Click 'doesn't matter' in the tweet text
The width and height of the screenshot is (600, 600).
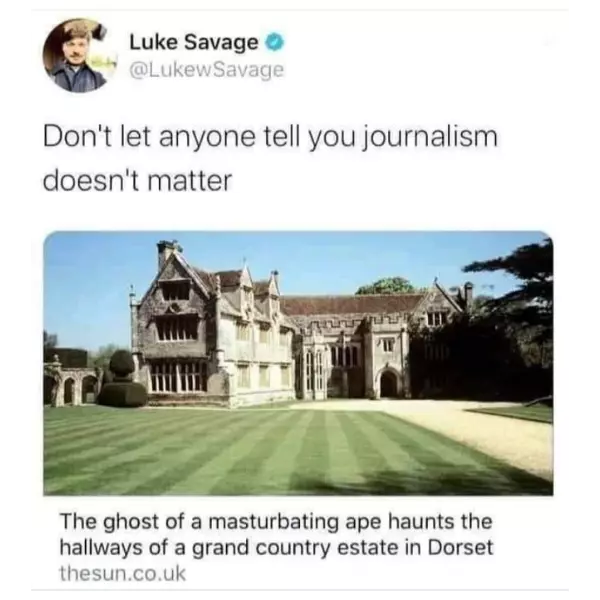[137, 180]
